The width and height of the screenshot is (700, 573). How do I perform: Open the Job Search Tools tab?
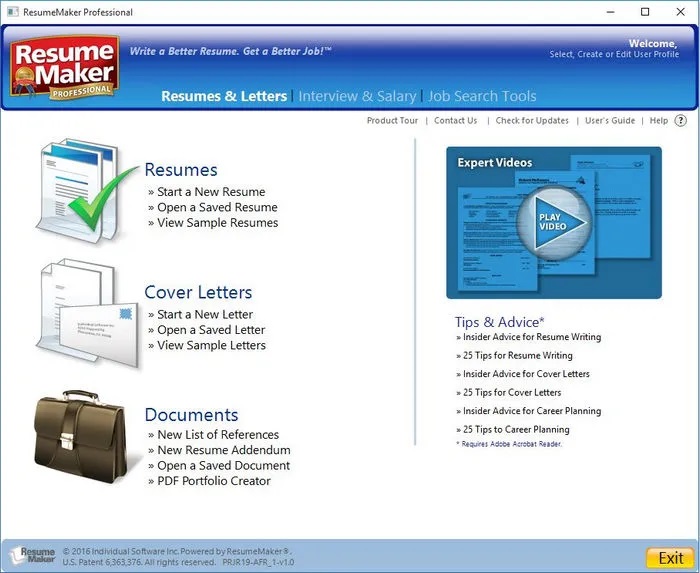pyautogui.click(x=482, y=96)
